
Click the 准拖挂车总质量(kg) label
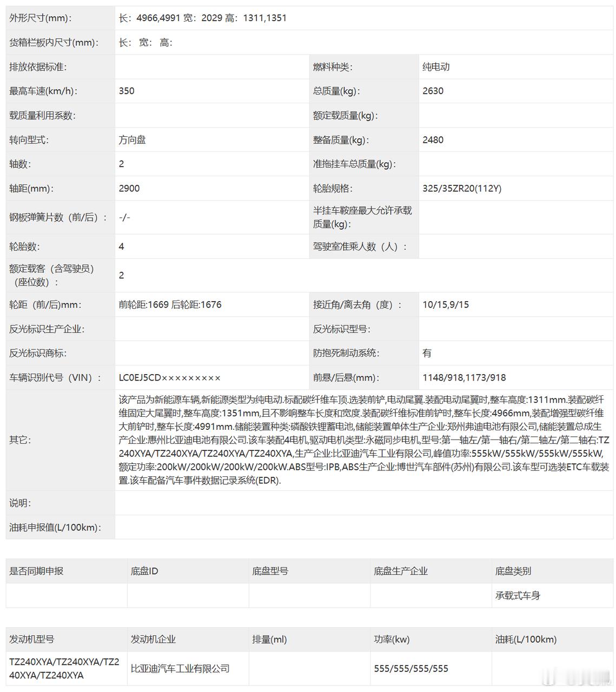pos(354,164)
